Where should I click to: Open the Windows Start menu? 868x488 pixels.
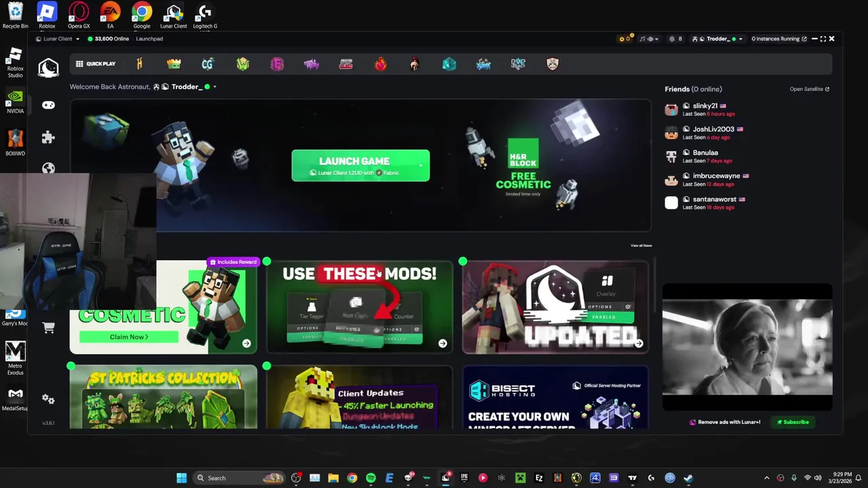(182, 478)
